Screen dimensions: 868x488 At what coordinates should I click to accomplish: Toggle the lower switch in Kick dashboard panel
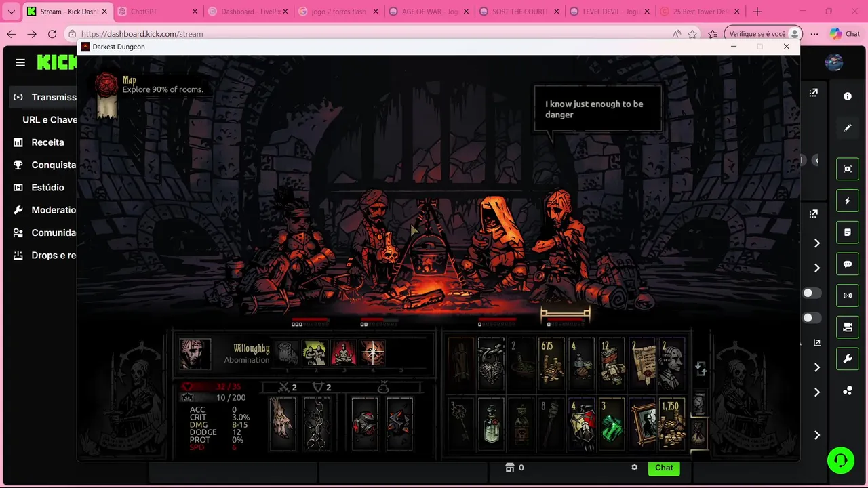[x=812, y=318]
